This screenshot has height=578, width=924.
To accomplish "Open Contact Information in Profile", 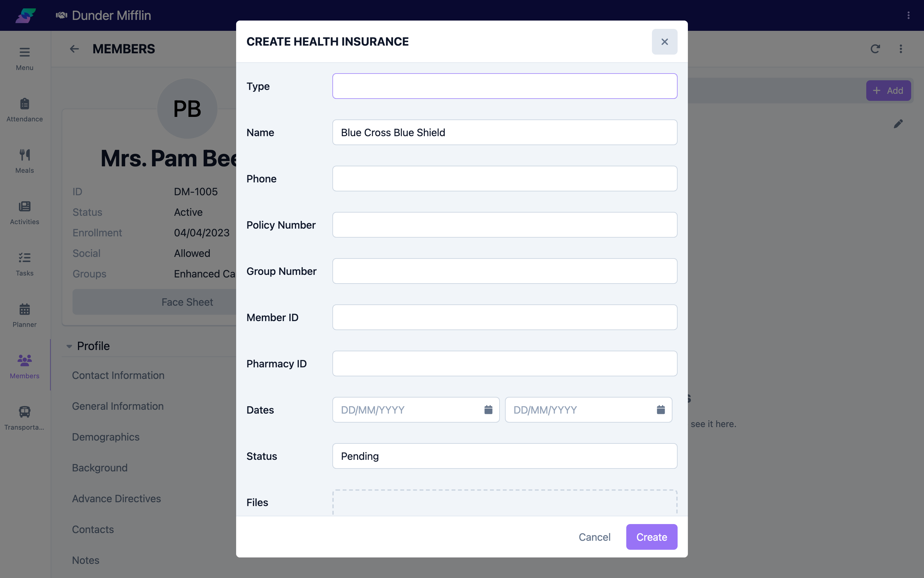I will [x=118, y=375].
